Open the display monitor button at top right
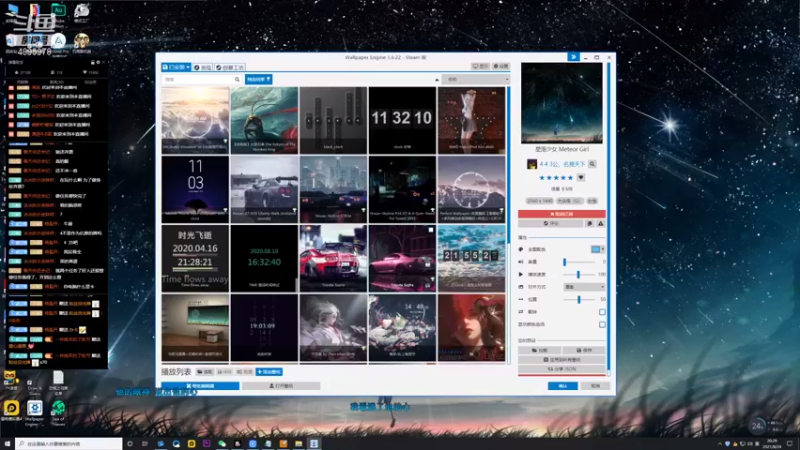The width and height of the screenshot is (800, 450). [480, 66]
